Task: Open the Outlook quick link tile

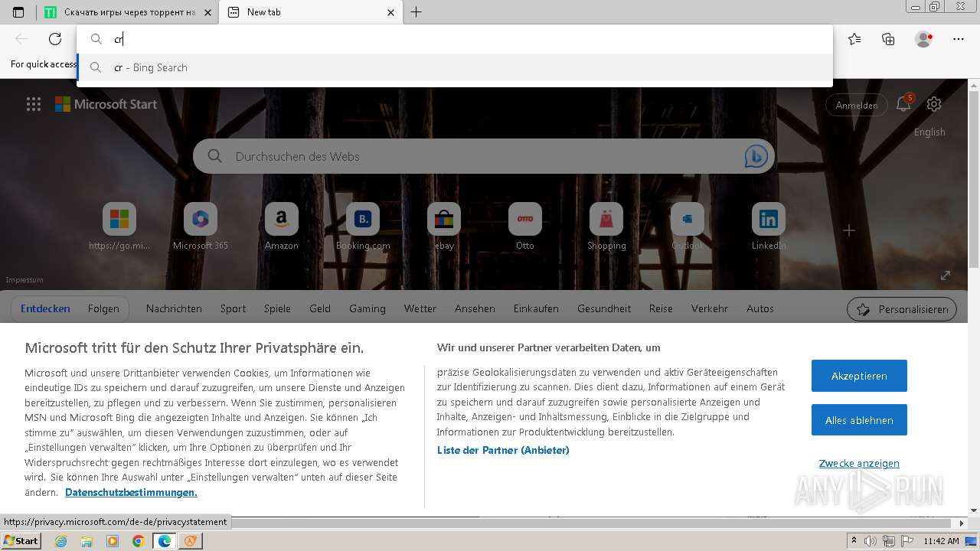Action: point(688,227)
